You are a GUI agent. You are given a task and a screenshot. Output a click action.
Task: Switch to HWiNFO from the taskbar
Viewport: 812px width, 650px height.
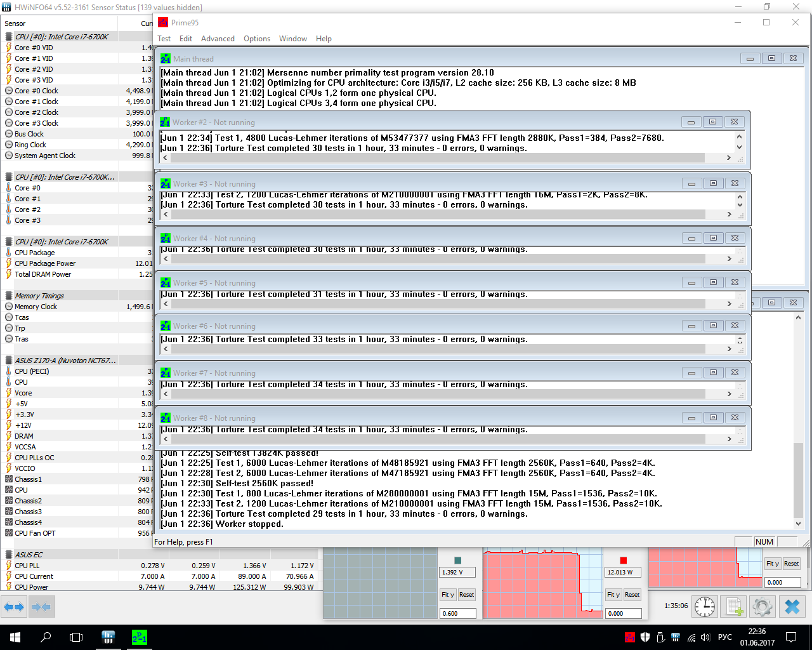(x=108, y=637)
